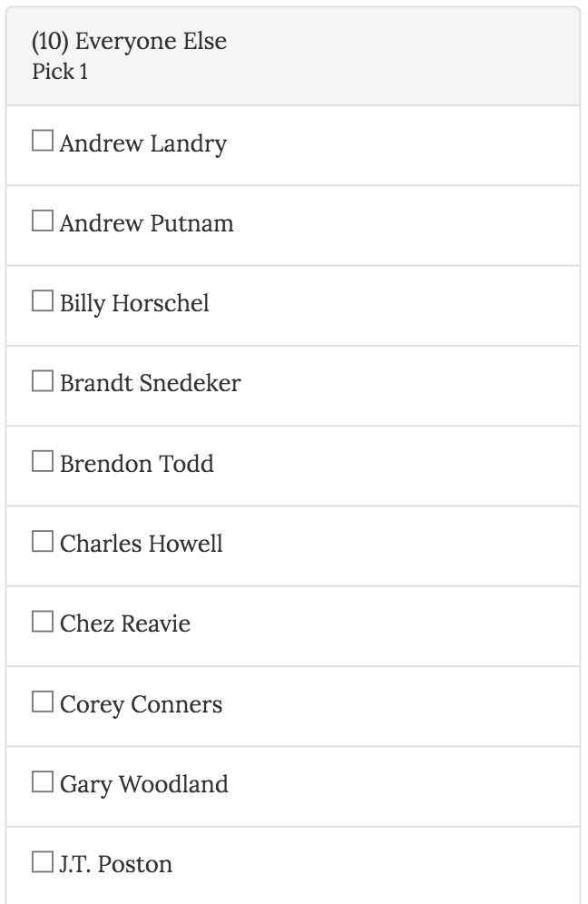This screenshot has height=904, width=588.
Task: Click the Brendon Todd name label
Action: pyautogui.click(x=137, y=464)
